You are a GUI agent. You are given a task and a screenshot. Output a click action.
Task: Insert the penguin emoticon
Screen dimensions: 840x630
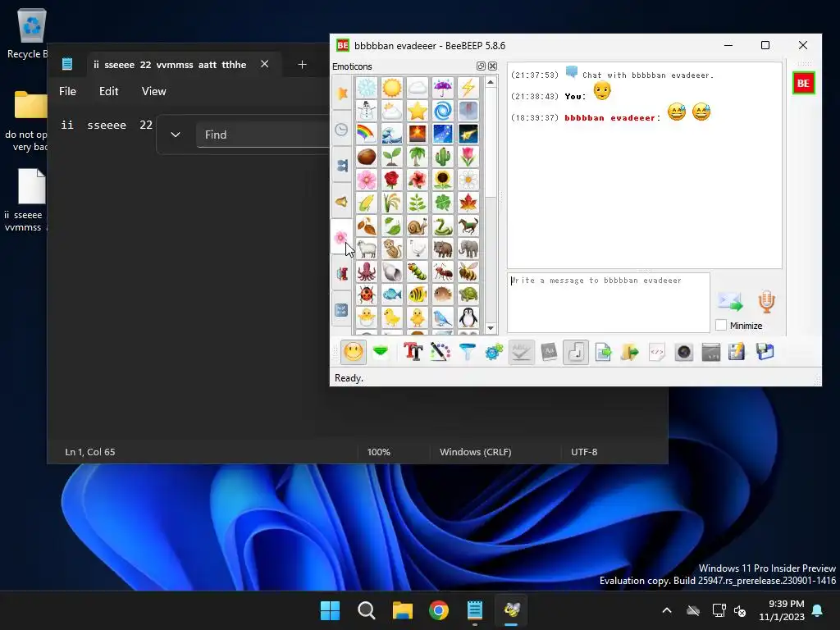(468, 317)
